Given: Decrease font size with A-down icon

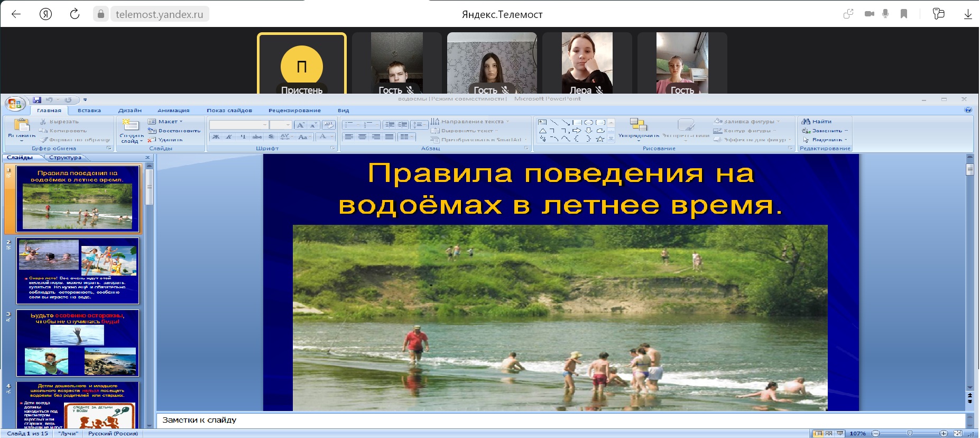Looking at the screenshot, I should point(313,125).
